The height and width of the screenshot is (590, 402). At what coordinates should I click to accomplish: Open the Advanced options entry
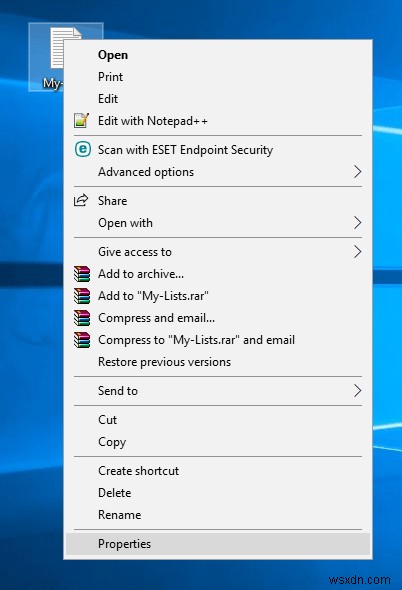tap(218, 172)
